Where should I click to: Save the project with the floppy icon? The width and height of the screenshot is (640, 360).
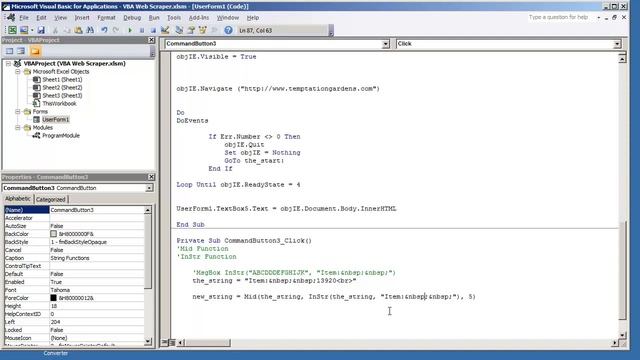click(41, 30)
